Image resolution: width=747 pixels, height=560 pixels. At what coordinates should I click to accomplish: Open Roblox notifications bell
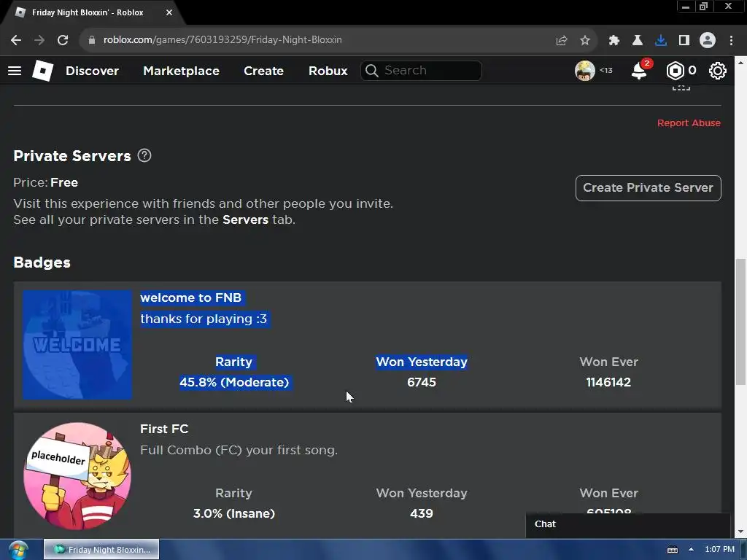pyautogui.click(x=639, y=71)
